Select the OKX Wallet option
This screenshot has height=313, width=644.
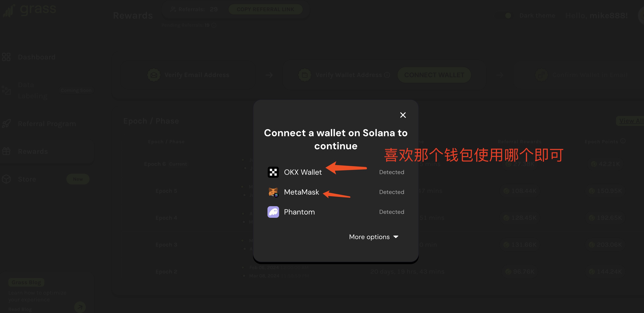click(x=335, y=172)
